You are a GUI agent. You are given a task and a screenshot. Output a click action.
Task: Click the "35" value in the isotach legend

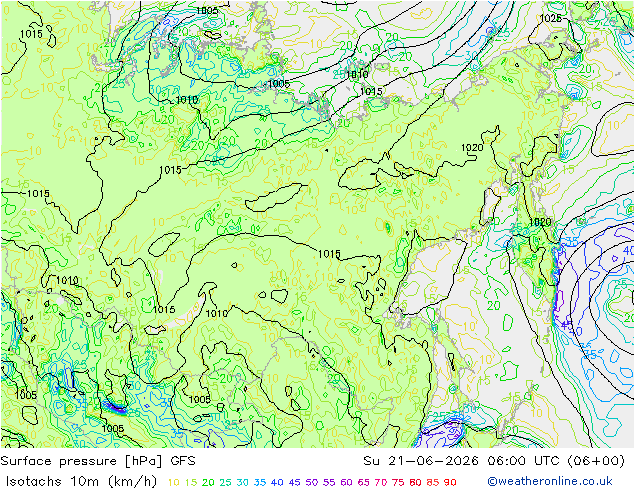[x=260, y=482]
